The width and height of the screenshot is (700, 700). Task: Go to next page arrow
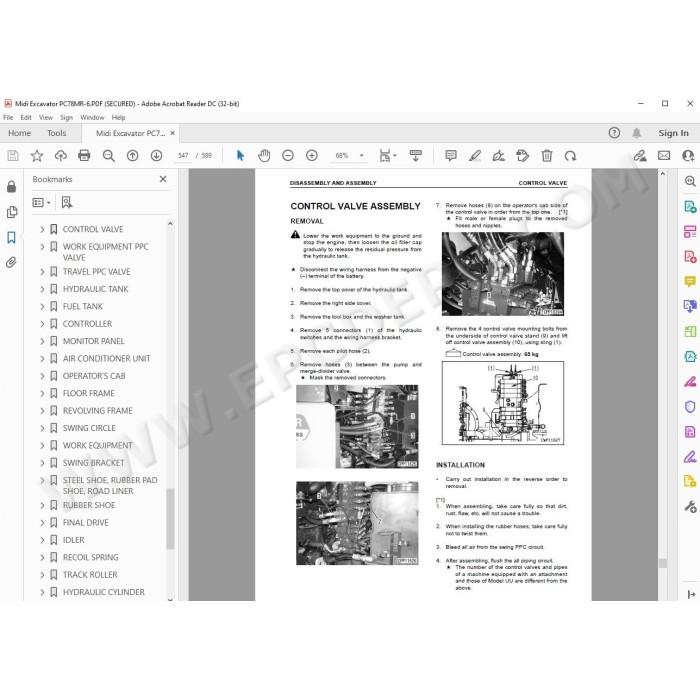156,155
